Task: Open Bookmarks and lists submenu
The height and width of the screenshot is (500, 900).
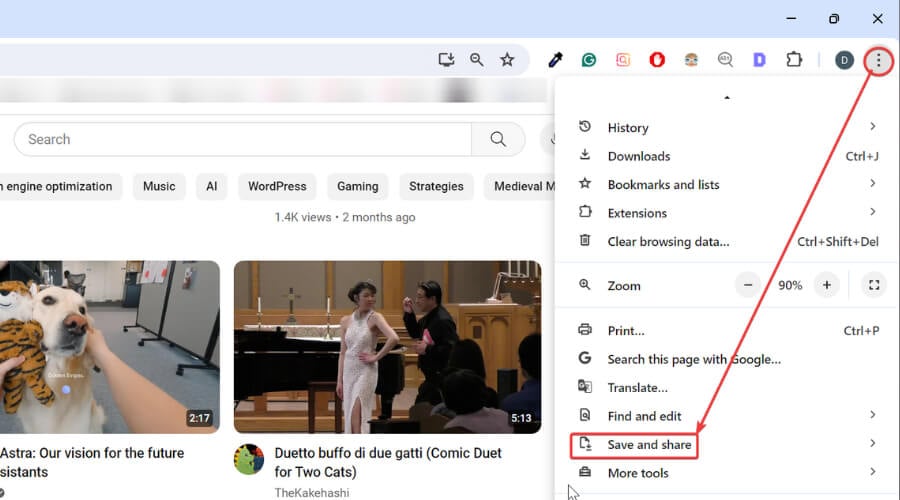Action: point(727,184)
